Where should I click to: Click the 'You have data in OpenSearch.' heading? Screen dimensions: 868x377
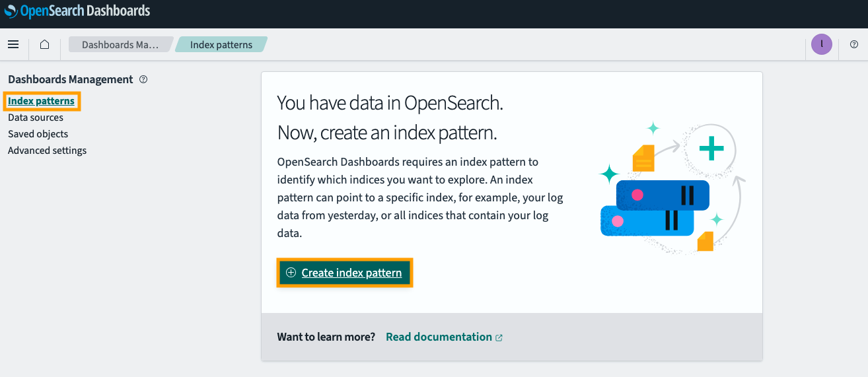pyautogui.click(x=390, y=103)
